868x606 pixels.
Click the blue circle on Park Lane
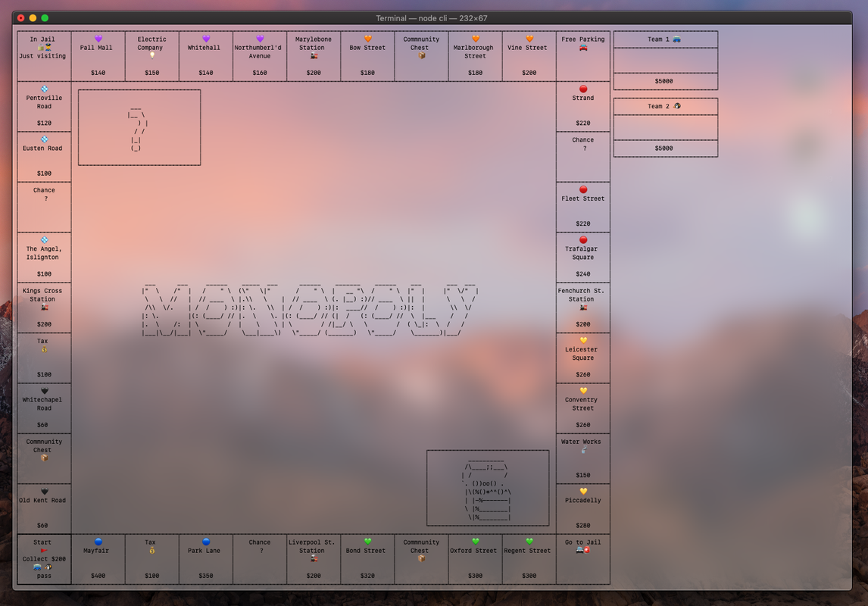click(206, 542)
